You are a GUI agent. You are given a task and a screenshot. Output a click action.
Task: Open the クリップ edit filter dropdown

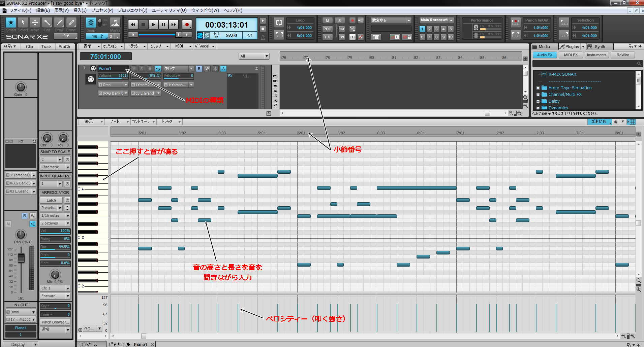pos(178,69)
